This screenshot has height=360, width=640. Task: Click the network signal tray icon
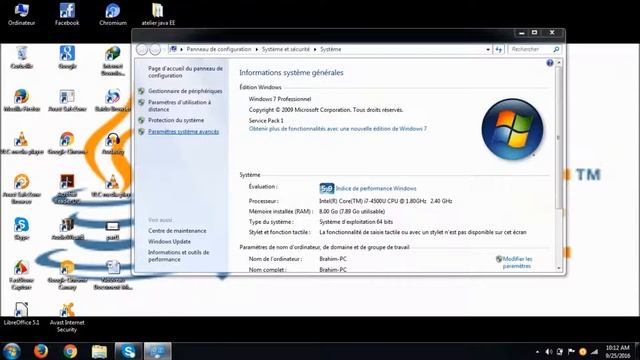594,351
